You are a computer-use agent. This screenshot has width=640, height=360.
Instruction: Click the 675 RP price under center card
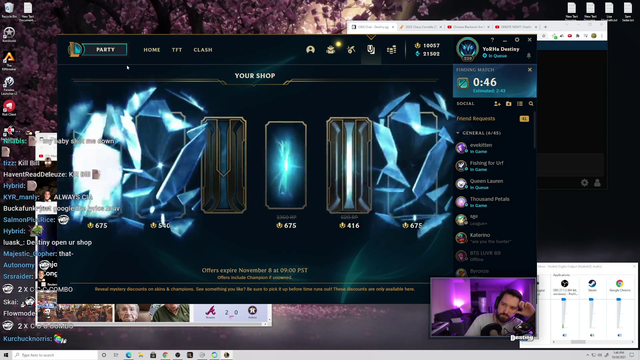(x=287, y=225)
